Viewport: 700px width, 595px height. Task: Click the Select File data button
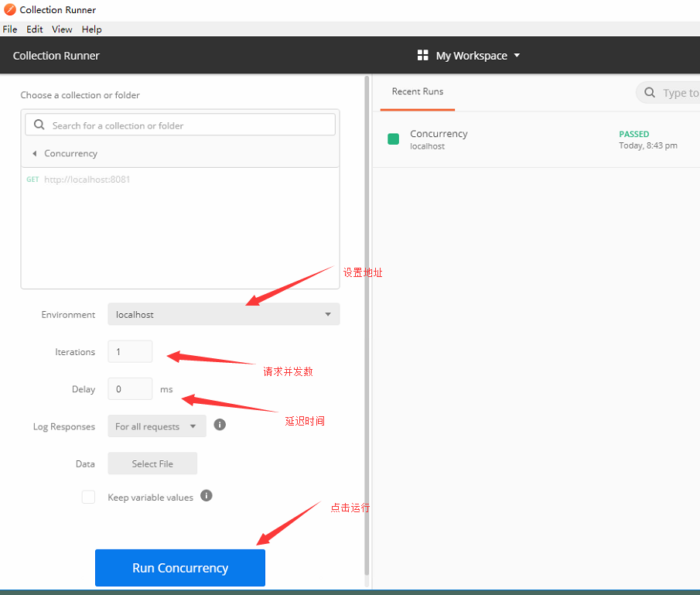pyautogui.click(x=152, y=463)
